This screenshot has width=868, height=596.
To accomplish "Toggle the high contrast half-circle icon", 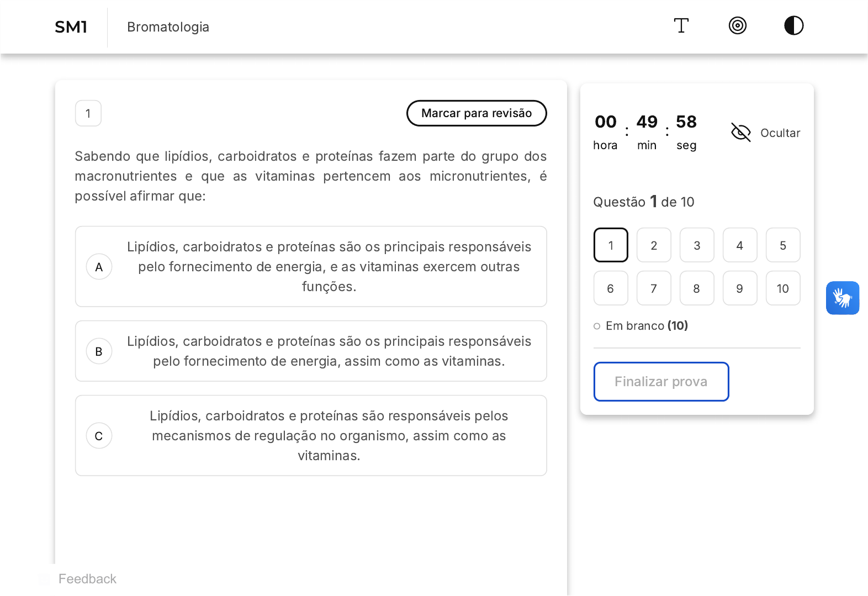I will pyautogui.click(x=793, y=26).
